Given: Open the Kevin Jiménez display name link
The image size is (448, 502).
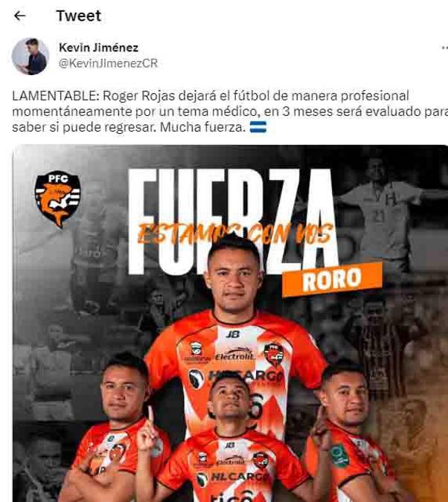Looking at the screenshot, I should (x=99, y=48).
